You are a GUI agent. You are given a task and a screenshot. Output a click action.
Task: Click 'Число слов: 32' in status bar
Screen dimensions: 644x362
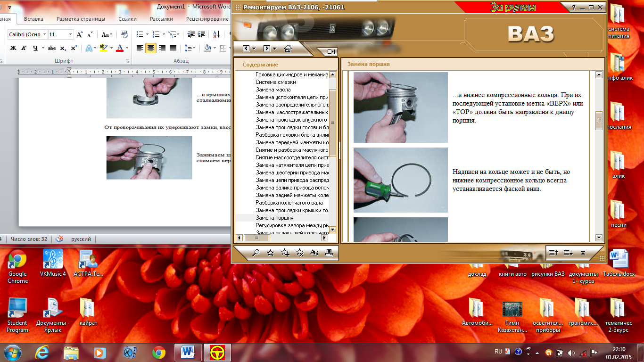(x=29, y=239)
